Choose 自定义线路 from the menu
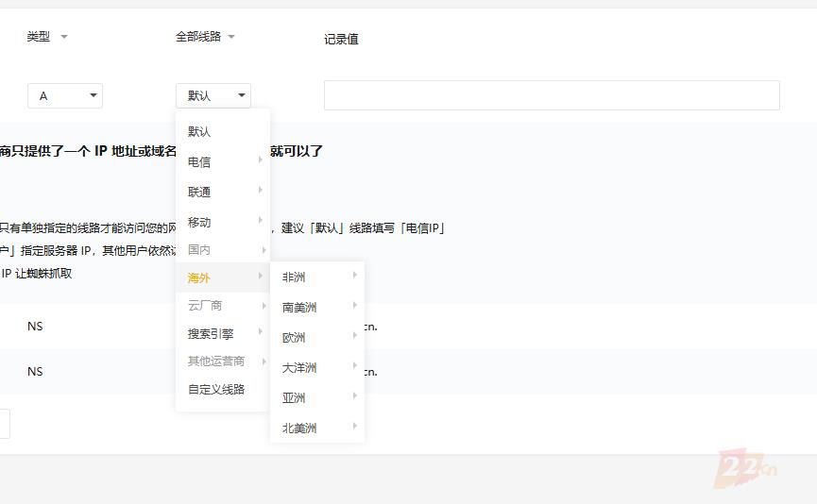 click(216, 389)
